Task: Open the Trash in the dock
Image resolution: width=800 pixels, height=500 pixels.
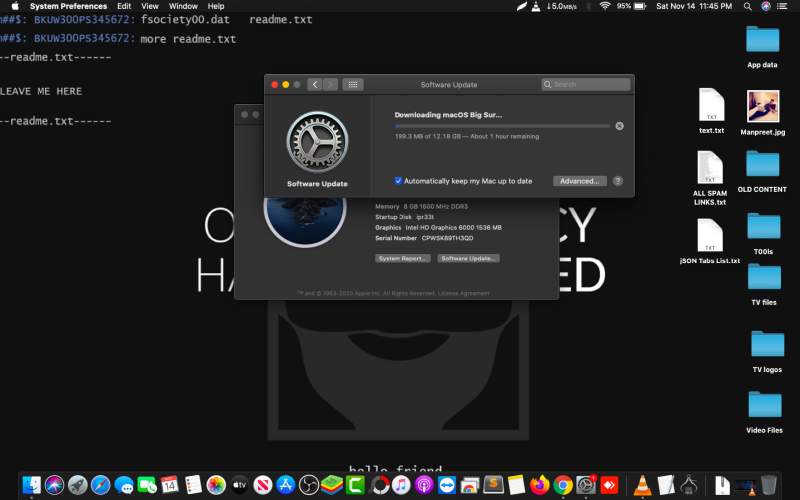Action: pos(769,485)
